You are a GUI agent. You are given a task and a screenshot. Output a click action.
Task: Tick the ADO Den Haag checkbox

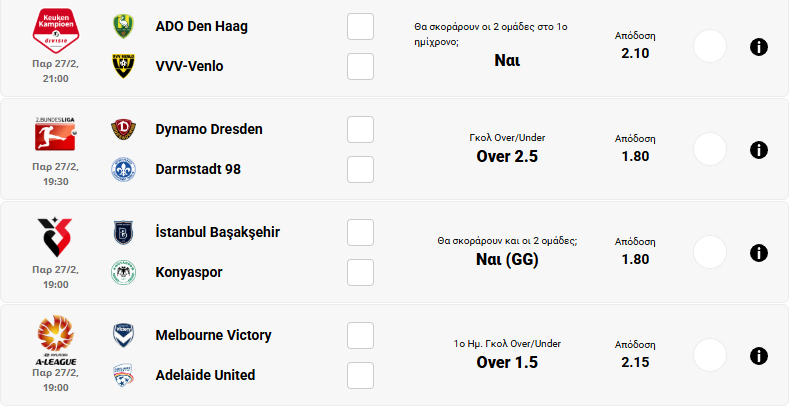360,27
